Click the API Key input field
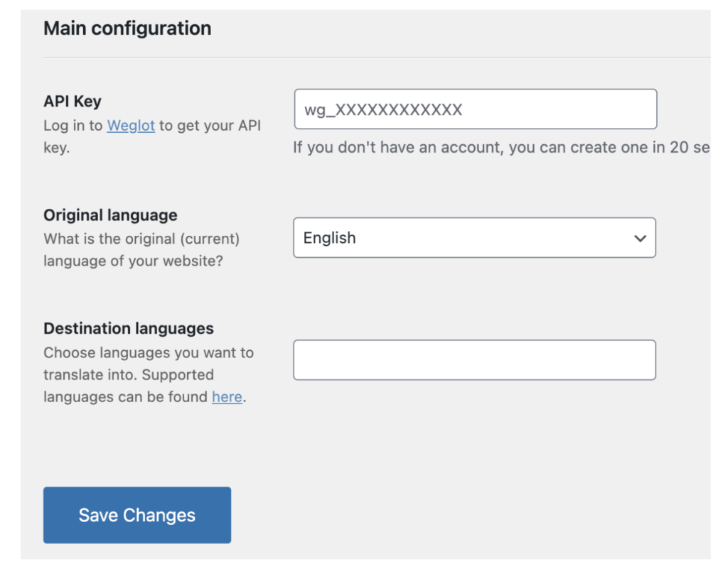This screenshot has height=569, width=728. click(476, 109)
